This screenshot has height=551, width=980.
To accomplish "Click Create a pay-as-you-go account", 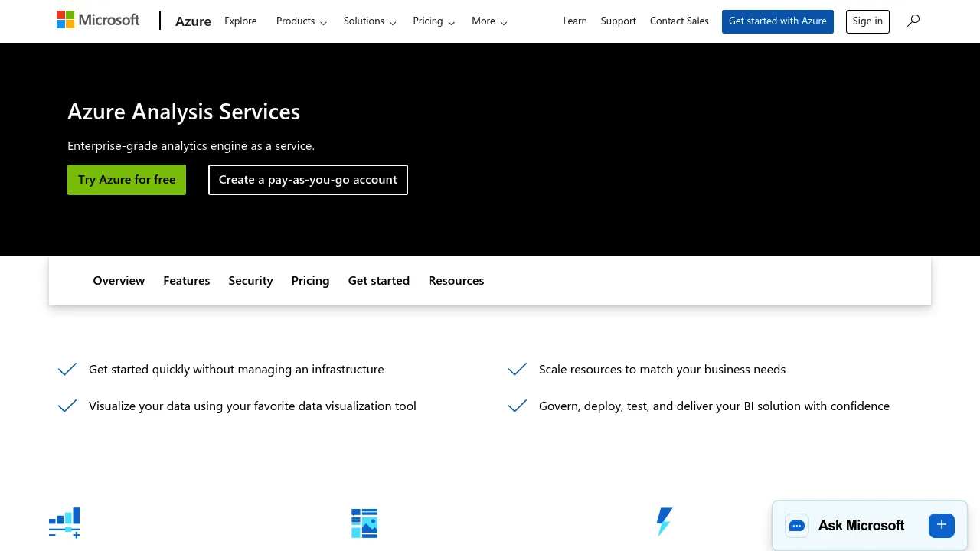I will coord(308,180).
